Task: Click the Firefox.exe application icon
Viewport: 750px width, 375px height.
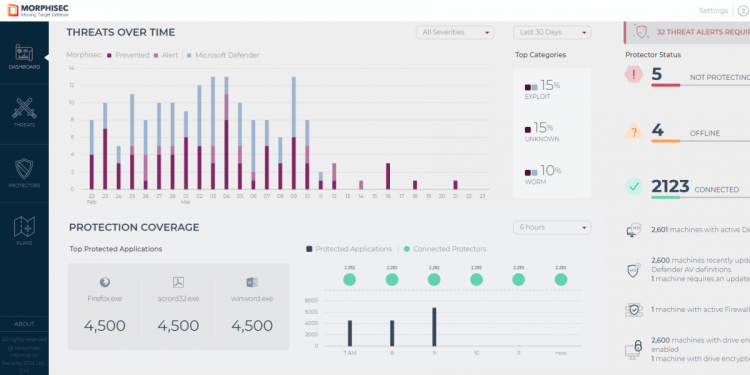Action: [x=105, y=282]
